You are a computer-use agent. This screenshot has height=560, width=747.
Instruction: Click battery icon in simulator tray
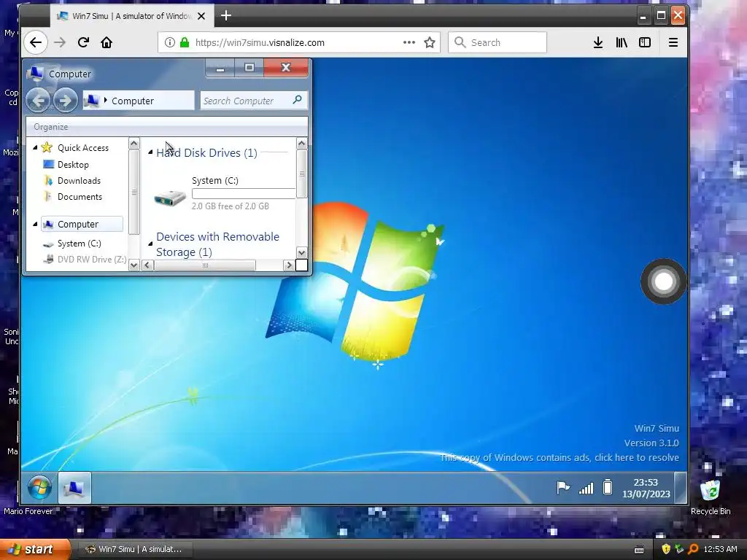click(608, 487)
